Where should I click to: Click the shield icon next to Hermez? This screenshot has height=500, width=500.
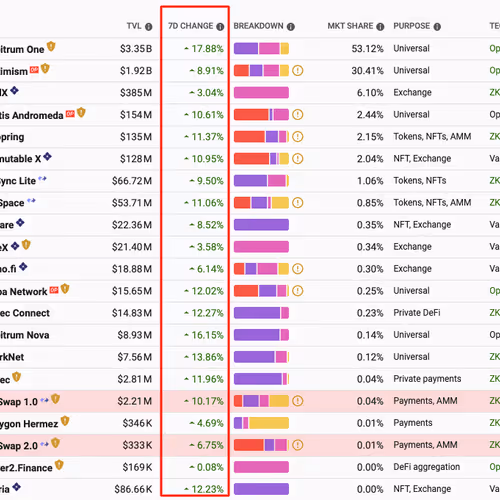(65, 421)
